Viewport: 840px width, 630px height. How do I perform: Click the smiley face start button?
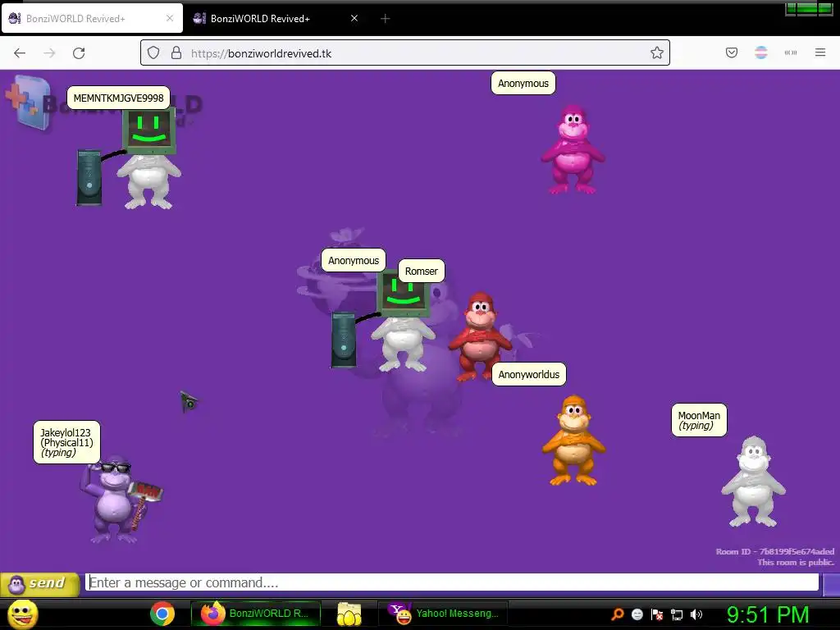pos(22,614)
